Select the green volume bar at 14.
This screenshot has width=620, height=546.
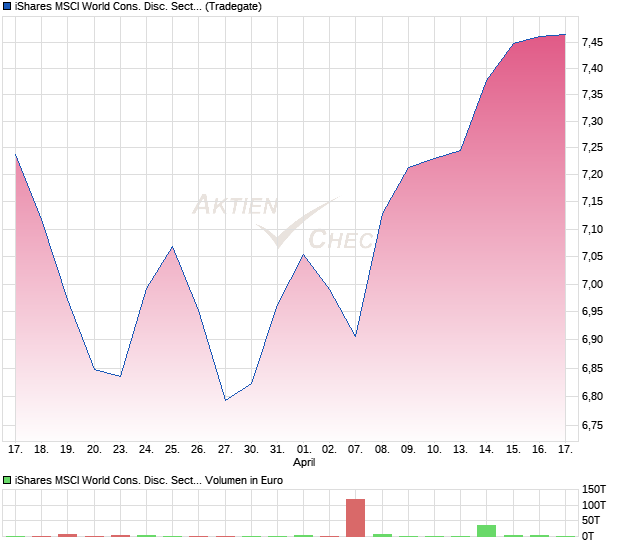[x=486, y=531]
